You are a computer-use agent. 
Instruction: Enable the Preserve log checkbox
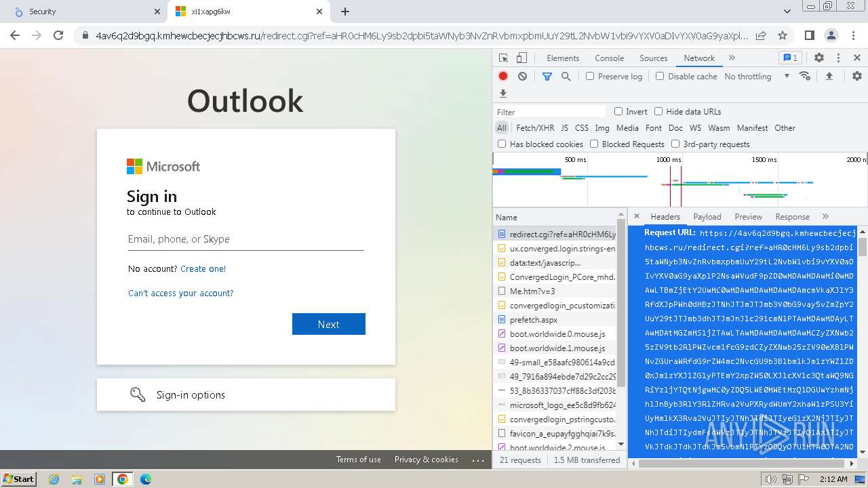[590, 76]
